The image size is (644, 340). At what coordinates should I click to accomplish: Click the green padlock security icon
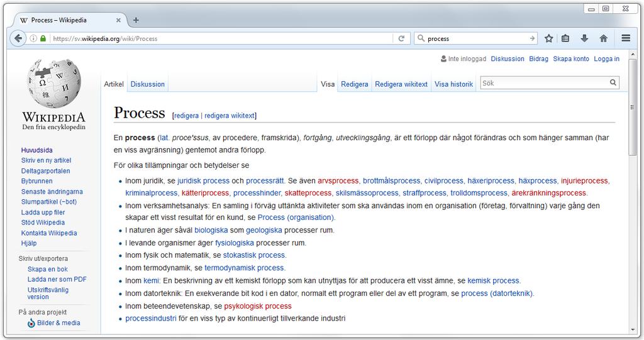coord(43,38)
